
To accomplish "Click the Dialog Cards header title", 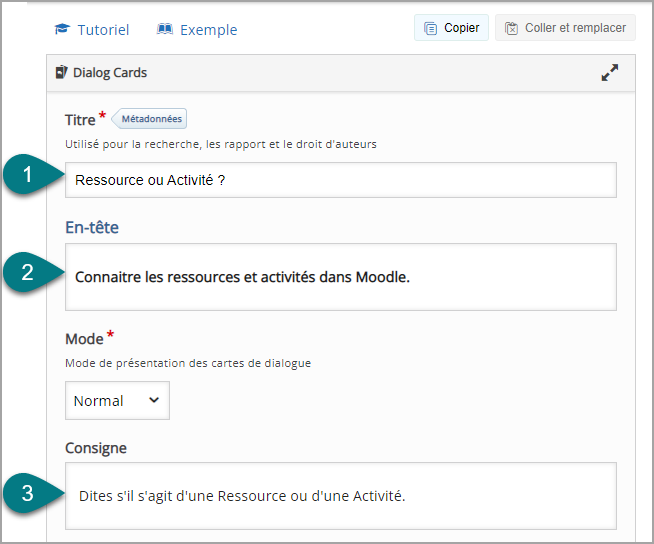I will 110,73.
